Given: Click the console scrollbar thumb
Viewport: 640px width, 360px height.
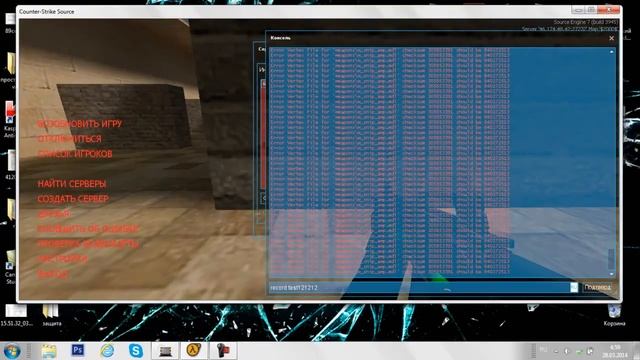Looking at the screenshot, I should pyautogui.click(x=611, y=259).
